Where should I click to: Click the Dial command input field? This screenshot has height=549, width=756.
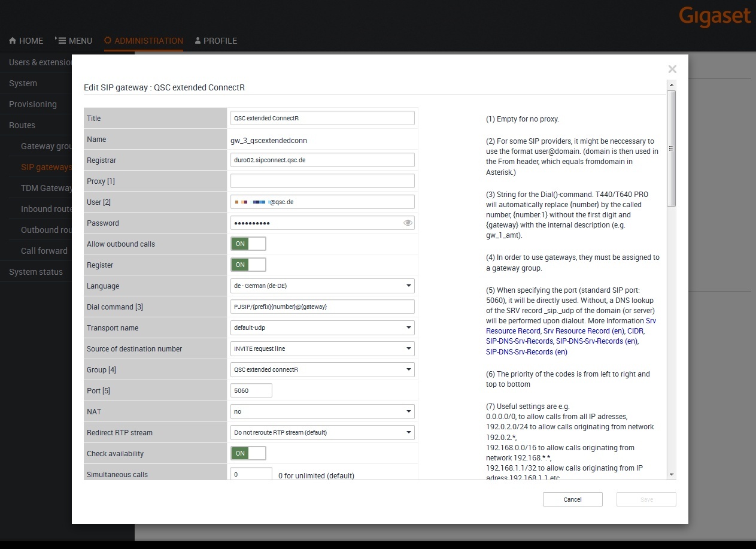click(x=323, y=307)
